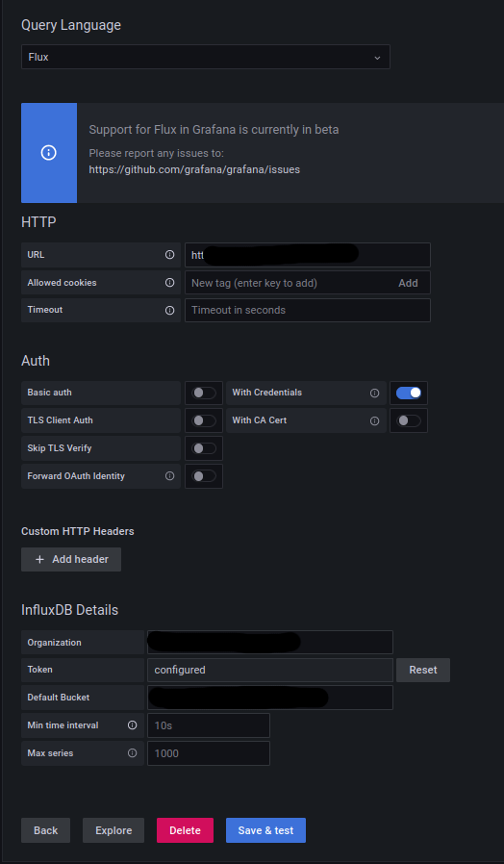Enable the TLS Client Auth switch
Screen dimensions: 504x864
[204, 420]
